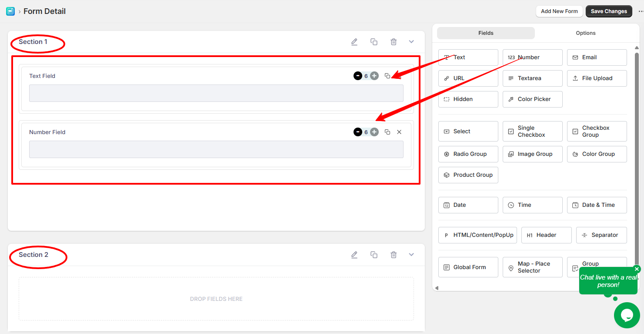Increase Number Field width with plus button
Image resolution: width=644 pixels, height=334 pixels.
(x=374, y=132)
